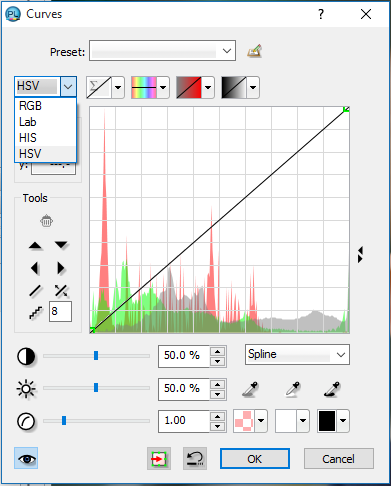391x486 pixels.
Task: Open the pink checker swatch dropdown arrow
Action: click(x=261, y=421)
